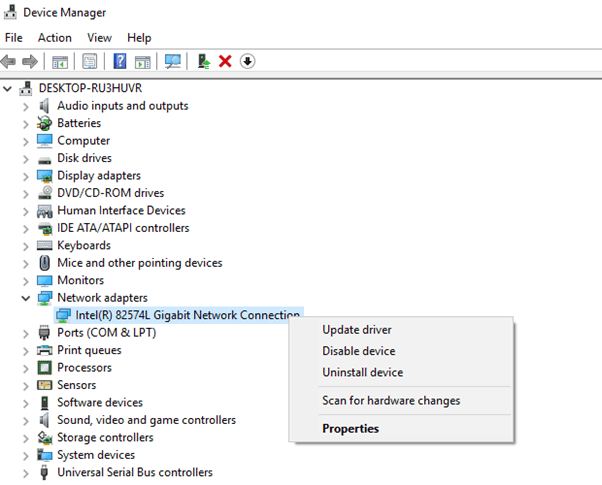602x485 pixels.
Task: Expand the Universal Serial Bus controllers node
Action: click(x=25, y=473)
